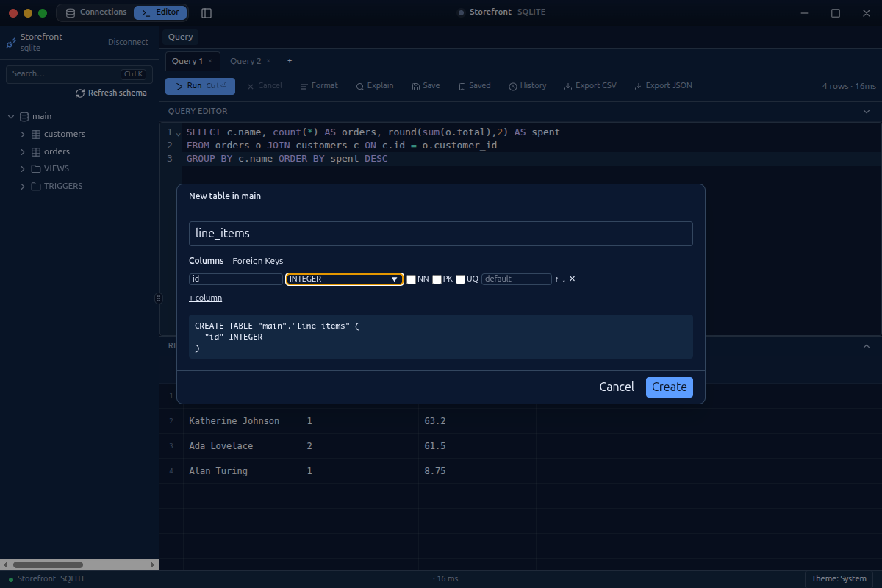Screen dimensions: 882x588
Task: Click the schema search box
Action: click(x=78, y=73)
